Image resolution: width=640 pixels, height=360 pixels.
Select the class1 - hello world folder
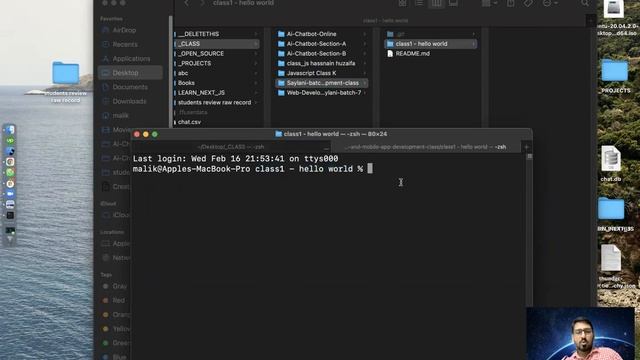tap(431, 44)
